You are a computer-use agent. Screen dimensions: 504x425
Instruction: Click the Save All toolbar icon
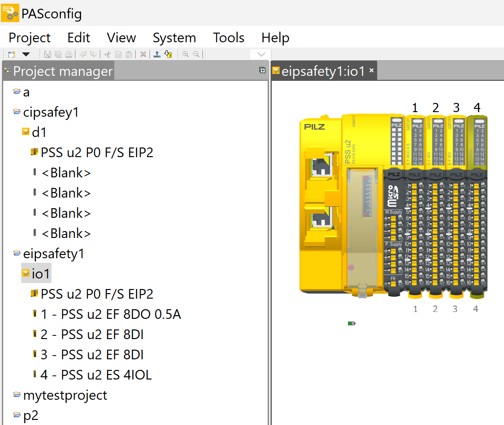click(x=58, y=54)
